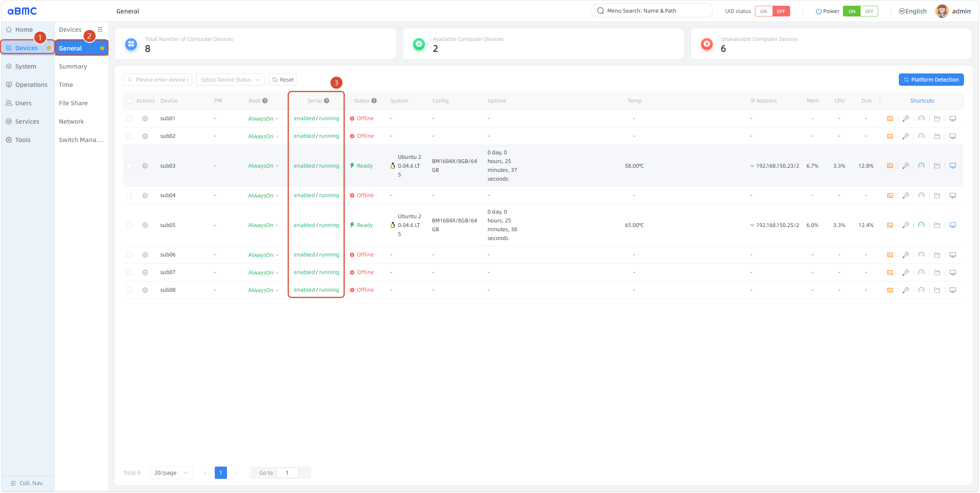Click the Reset filter button

pos(283,80)
